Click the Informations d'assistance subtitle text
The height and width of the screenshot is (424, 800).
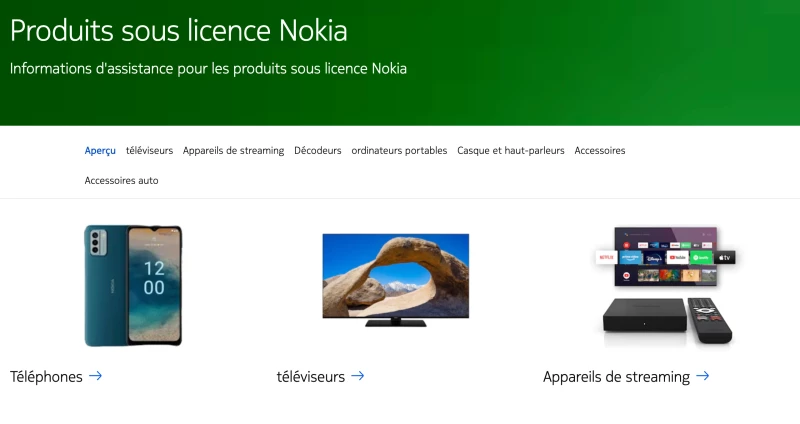click(208, 68)
